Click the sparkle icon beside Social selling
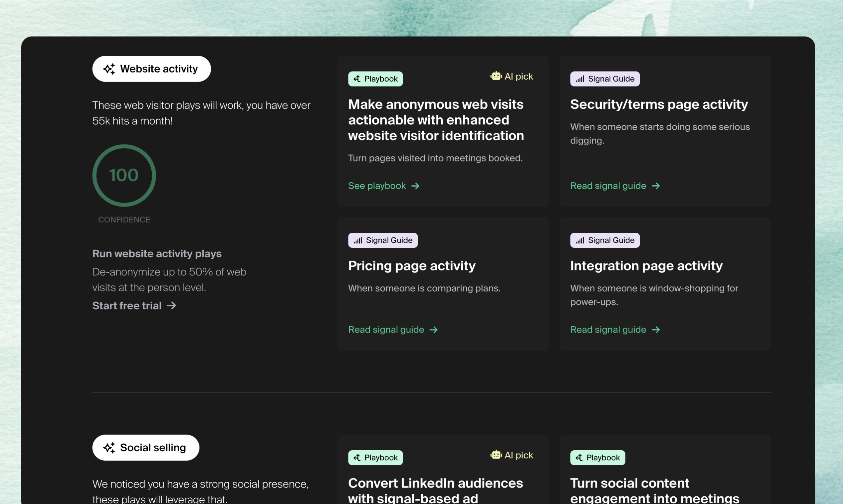The height and width of the screenshot is (504, 843). click(109, 448)
